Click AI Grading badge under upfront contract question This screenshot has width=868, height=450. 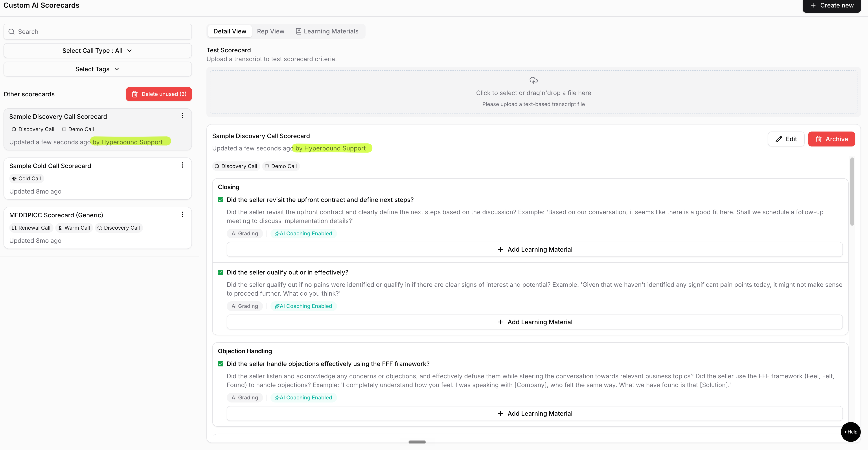tap(245, 233)
